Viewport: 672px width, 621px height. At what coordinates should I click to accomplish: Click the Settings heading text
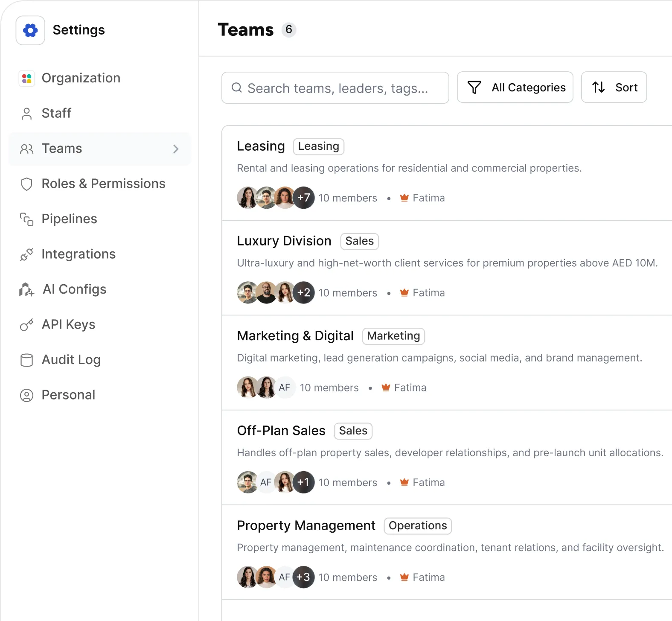[x=79, y=30]
